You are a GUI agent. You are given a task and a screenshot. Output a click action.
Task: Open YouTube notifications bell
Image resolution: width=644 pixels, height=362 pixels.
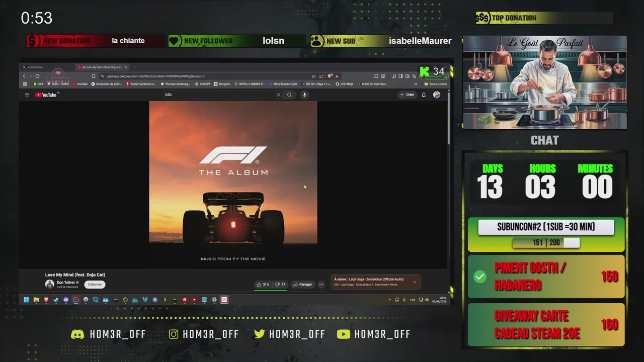pyautogui.click(x=424, y=95)
